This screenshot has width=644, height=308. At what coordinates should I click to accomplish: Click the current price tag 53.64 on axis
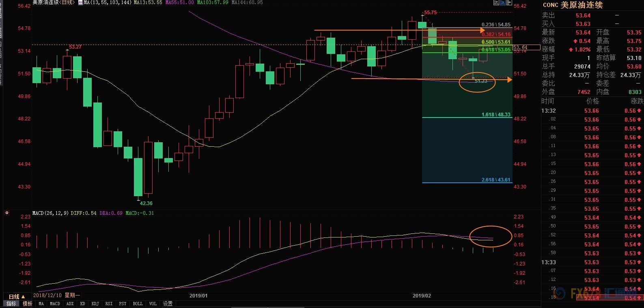point(527,47)
